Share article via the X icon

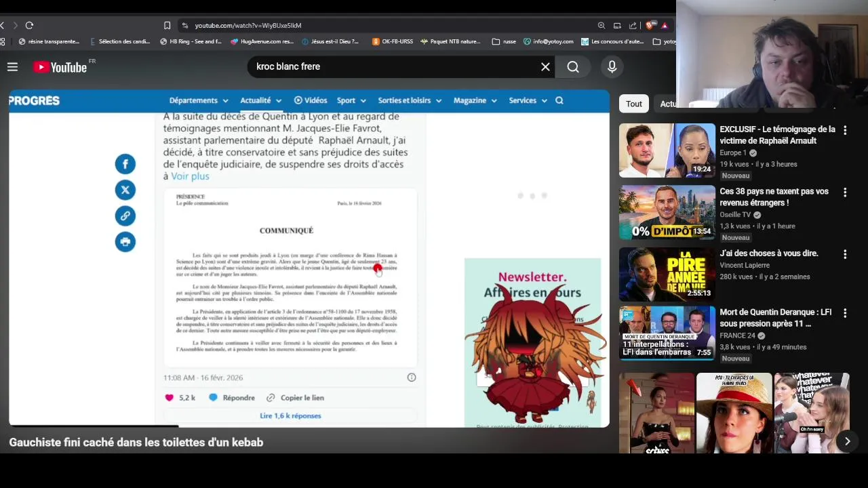pyautogui.click(x=125, y=190)
